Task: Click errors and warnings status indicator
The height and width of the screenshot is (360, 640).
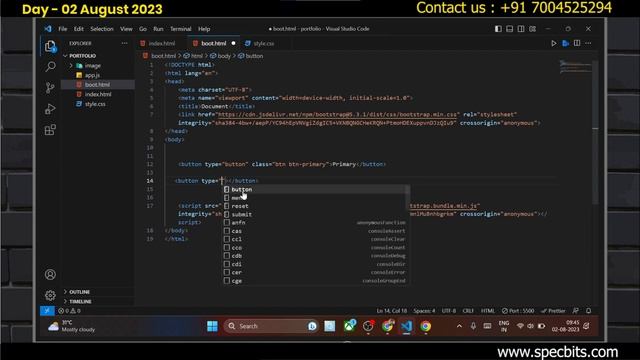Action: click(x=69, y=311)
